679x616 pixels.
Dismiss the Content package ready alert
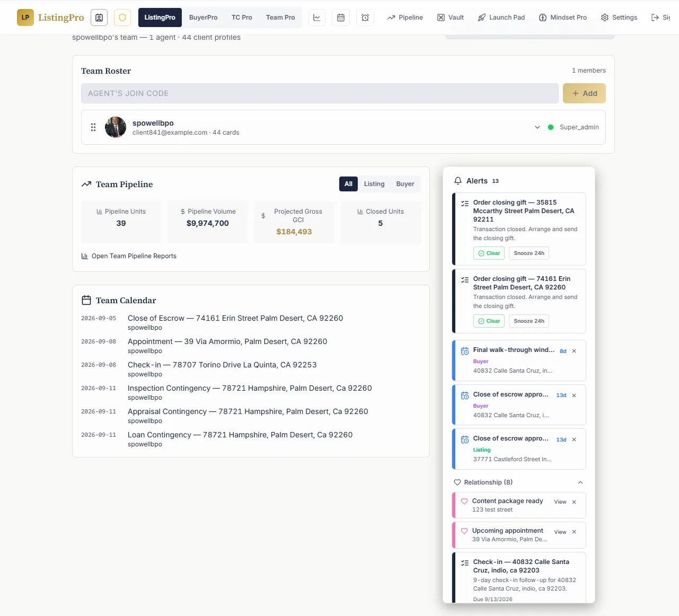click(x=574, y=502)
